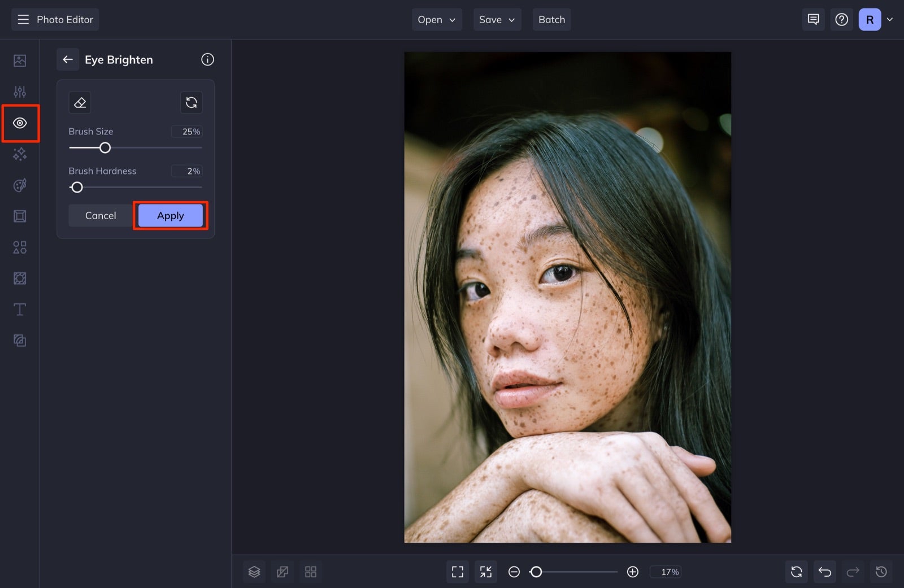Open the AI tools sparkles icon

tap(20, 154)
